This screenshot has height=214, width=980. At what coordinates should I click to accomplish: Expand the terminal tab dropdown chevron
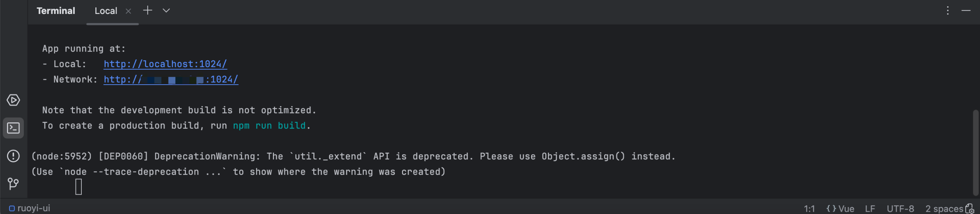pyautogui.click(x=166, y=11)
